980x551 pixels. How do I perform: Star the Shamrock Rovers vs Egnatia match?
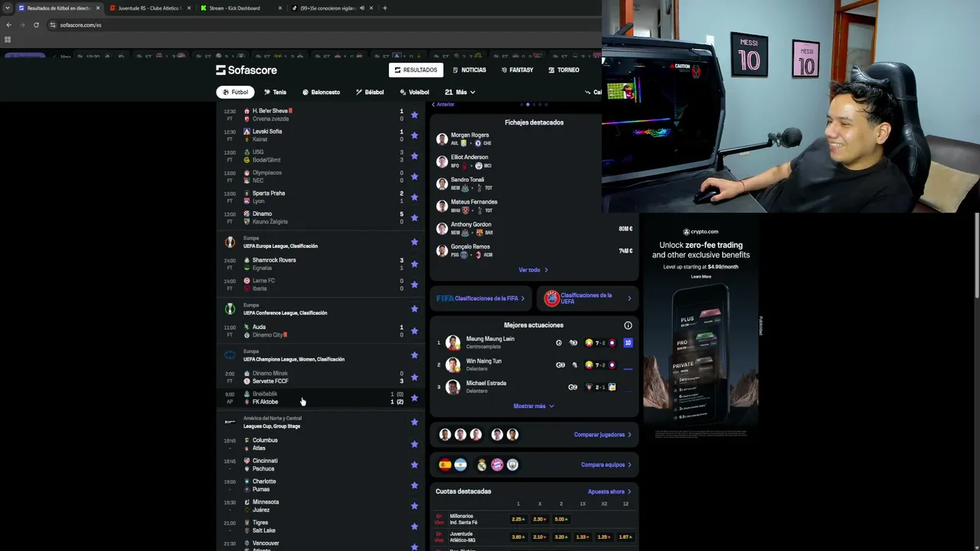[x=414, y=264]
